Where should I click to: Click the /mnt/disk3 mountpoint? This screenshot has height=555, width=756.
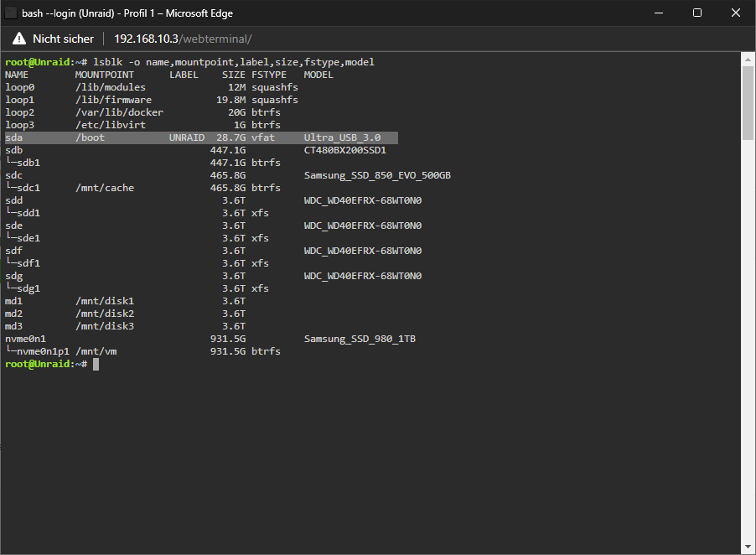tap(105, 326)
